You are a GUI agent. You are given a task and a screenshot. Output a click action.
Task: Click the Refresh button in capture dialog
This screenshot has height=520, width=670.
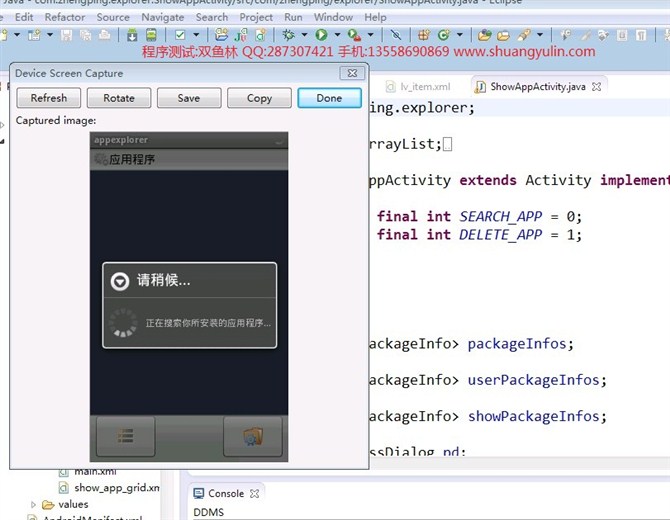coord(49,98)
